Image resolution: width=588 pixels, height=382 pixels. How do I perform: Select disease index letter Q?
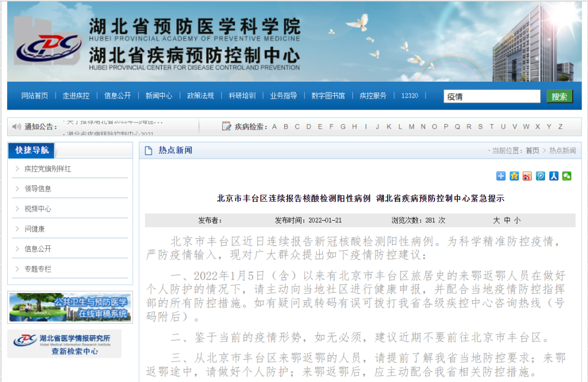[x=457, y=127]
